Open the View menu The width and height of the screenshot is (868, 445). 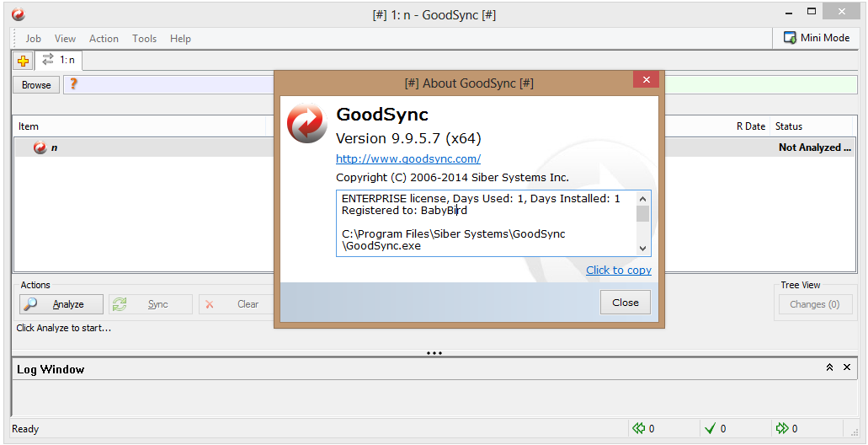coord(65,38)
